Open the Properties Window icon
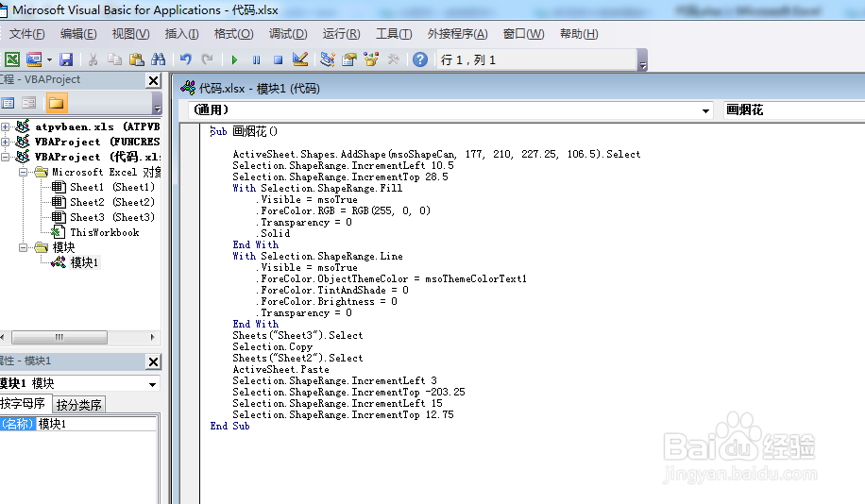Viewport: 865px width, 504px height. click(349, 59)
